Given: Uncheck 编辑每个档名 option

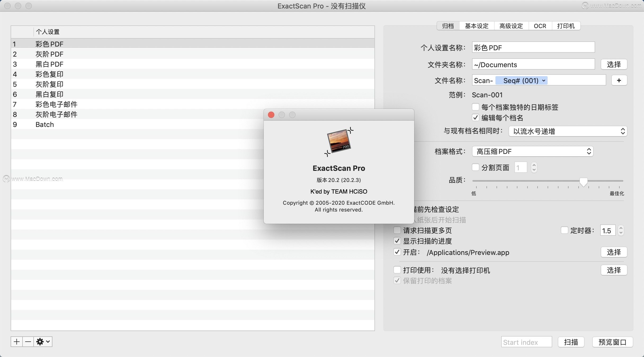Looking at the screenshot, I should pos(476,117).
